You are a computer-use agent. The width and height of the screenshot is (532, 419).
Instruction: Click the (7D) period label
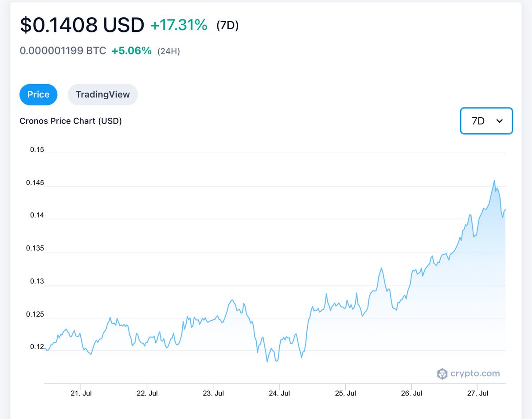click(227, 26)
